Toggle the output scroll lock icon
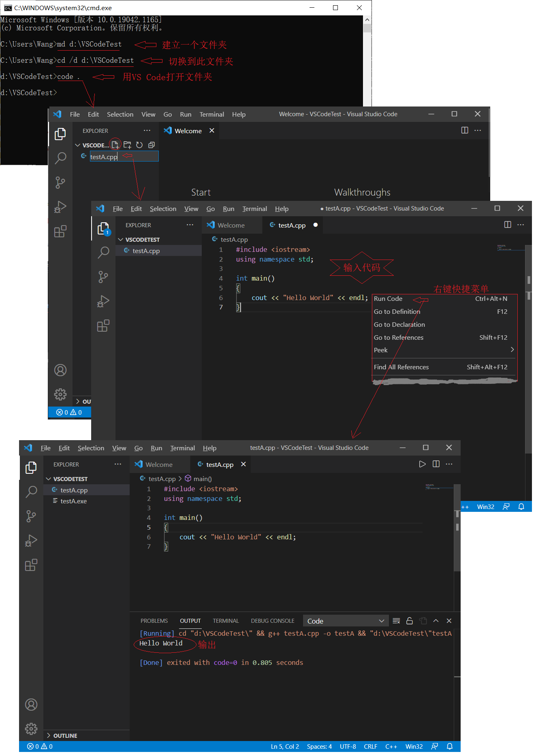The width and height of the screenshot is (536, 756). 410,621
